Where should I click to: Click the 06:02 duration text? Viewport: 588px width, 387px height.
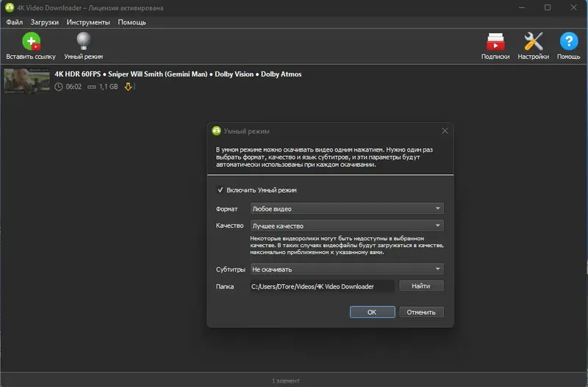tap(73, 87)
